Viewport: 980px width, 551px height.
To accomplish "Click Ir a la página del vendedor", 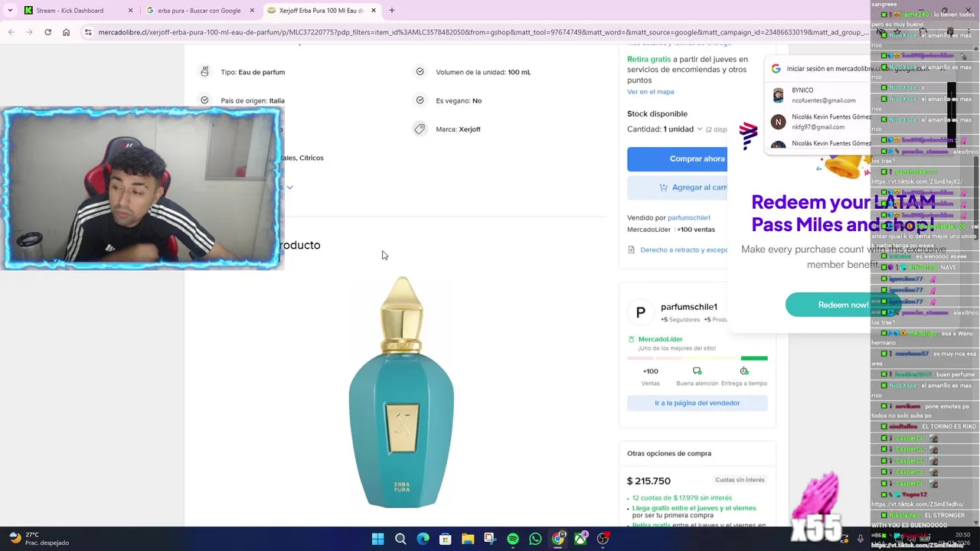I will pos(697,403).
